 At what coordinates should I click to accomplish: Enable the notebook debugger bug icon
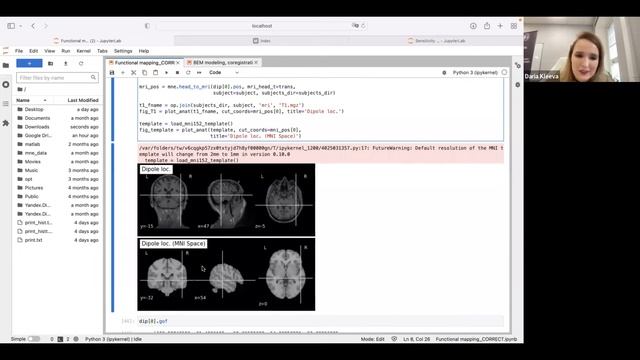click(x=444, y=73)
